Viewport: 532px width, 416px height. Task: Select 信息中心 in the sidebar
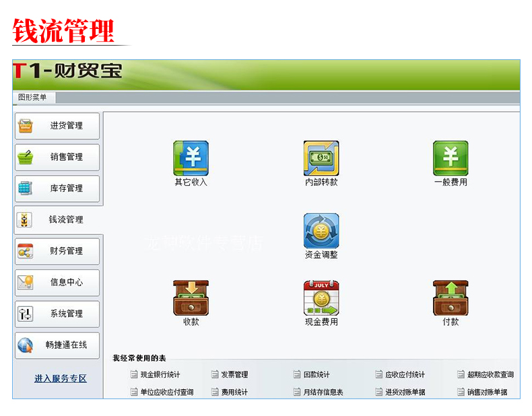[57, 282]
